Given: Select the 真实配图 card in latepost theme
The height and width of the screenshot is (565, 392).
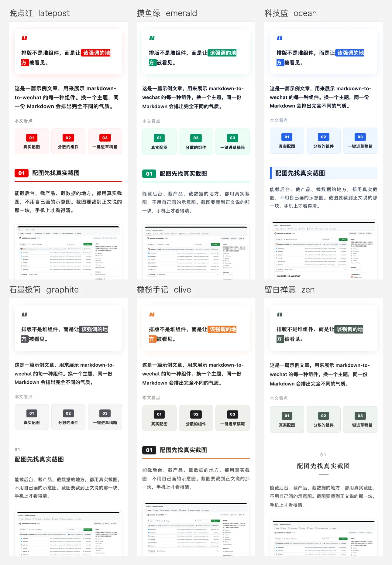Looking at the screenshot, I should pyautogui.click(x=32, y=142).
